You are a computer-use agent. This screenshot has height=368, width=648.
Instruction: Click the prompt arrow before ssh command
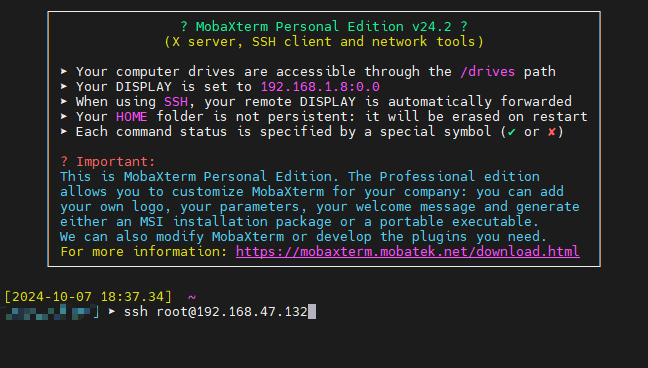pos(112,311)
